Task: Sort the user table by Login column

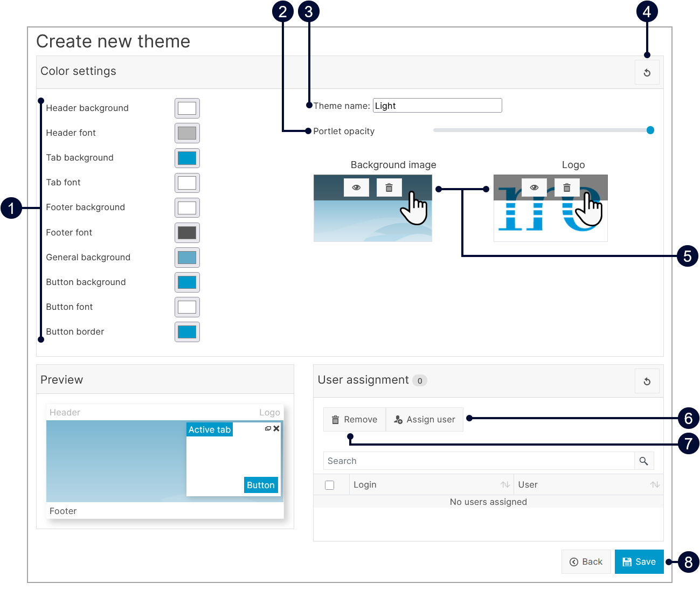Action: click(x=504, y=485)
